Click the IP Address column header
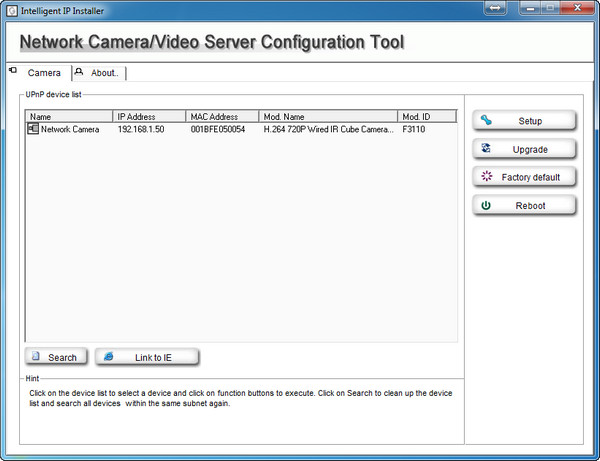Screen dimensions: 600x461 tap(149, 117)
